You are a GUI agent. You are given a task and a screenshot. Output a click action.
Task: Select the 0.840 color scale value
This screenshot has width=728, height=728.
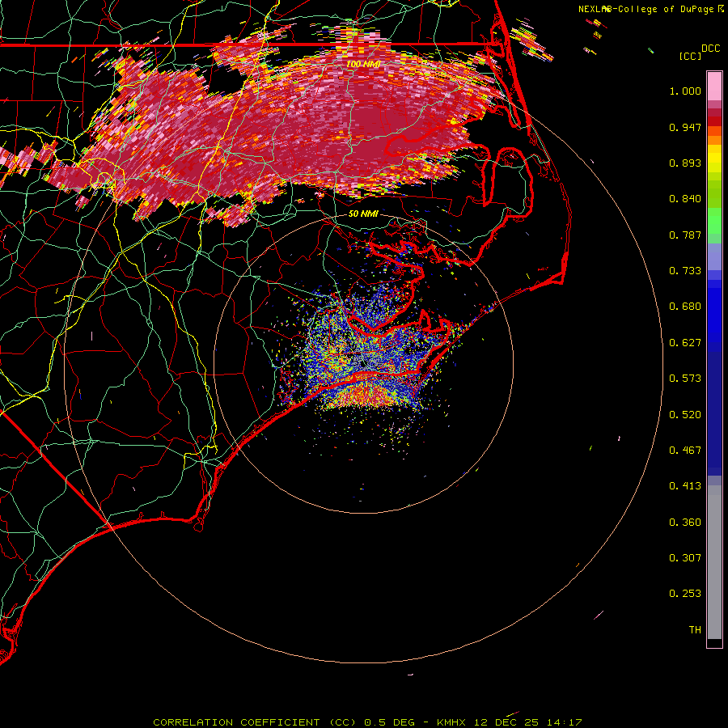[685, 199]
